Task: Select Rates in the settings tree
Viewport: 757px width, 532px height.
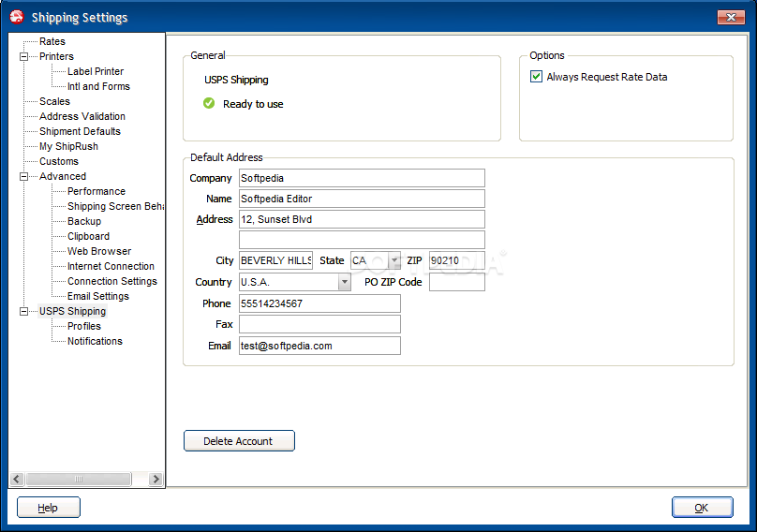Action: click(52, 41)
